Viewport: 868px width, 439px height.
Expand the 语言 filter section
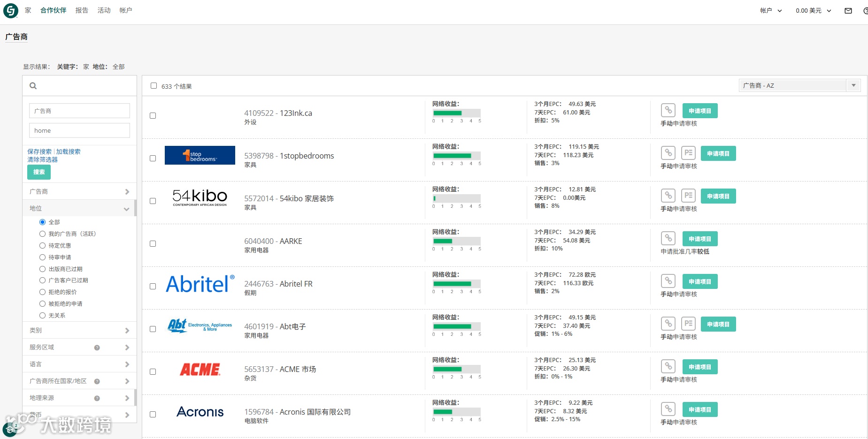tap(79, 364)
